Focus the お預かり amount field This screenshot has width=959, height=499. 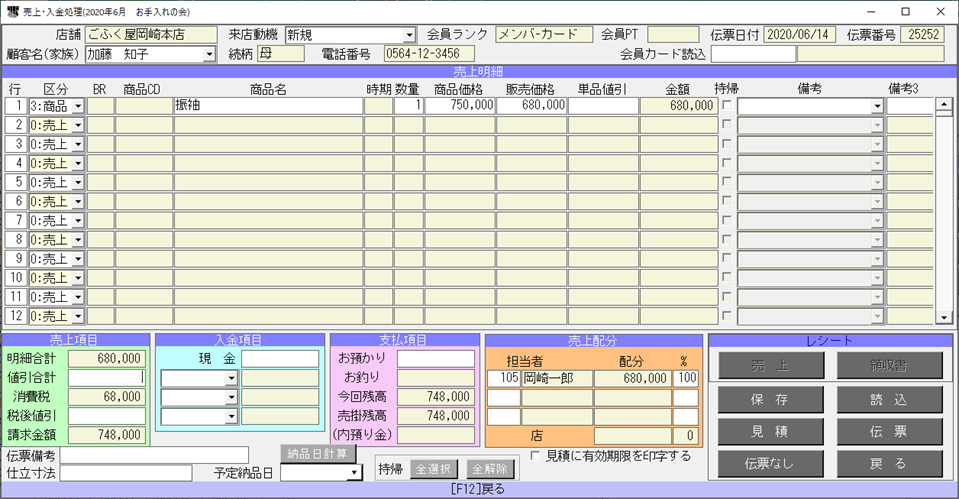tap(436, 358)
